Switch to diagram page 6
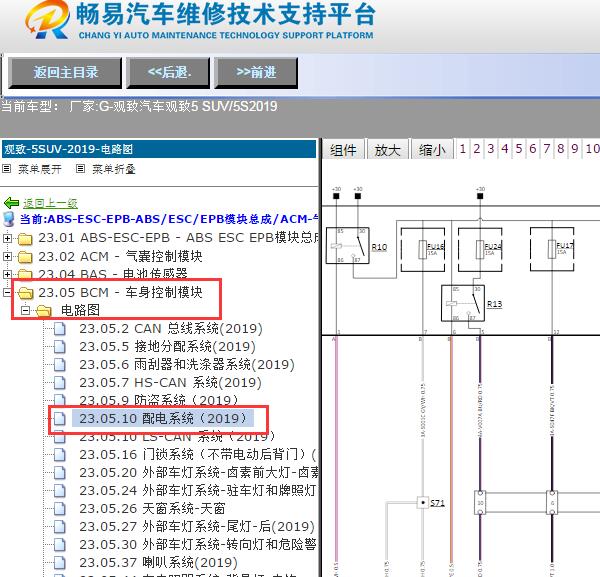The height and width of the screenshot is (577, 600). coord(533,148)
